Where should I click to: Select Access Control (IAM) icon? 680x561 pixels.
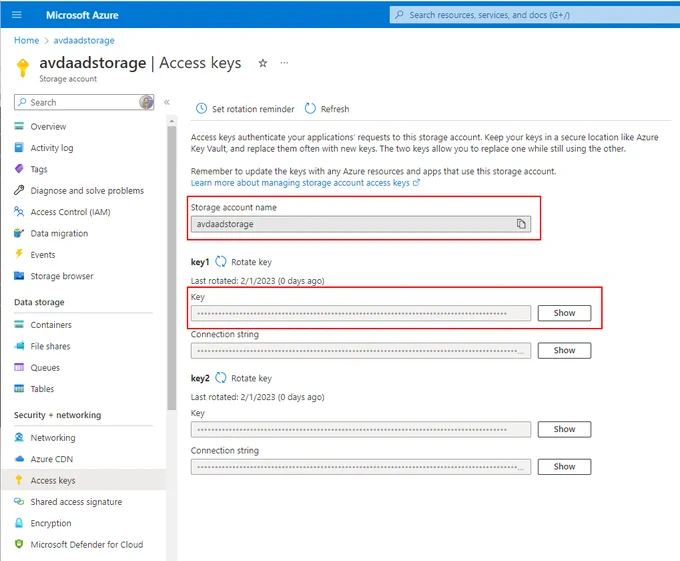point(19,212)
